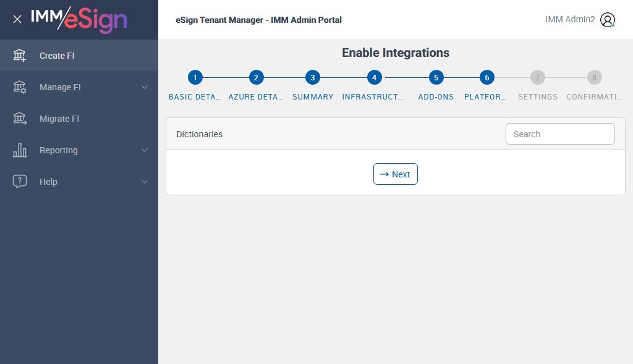The height and width of the screenshot is (364, 633).
Task: Open the Reporting menu item
Action: [79, 150]
